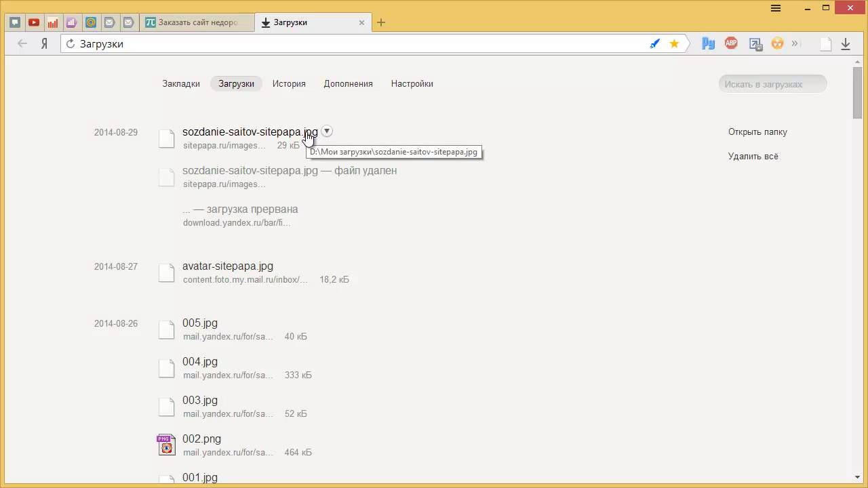Image resolution: width=868 pixels, height=488 pixels.
Task: Click download.yandex.ru/bar/fi... source link
Action: 236,223
